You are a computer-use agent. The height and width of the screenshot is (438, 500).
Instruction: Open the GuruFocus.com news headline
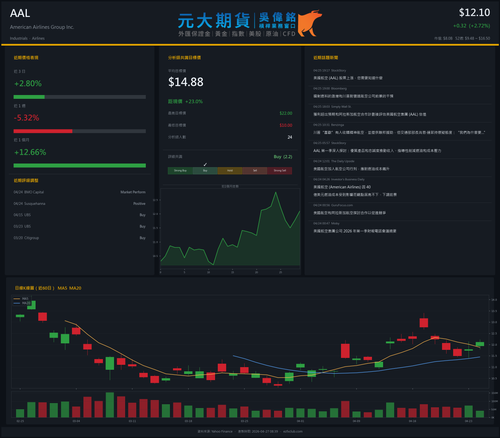(350, 213)
